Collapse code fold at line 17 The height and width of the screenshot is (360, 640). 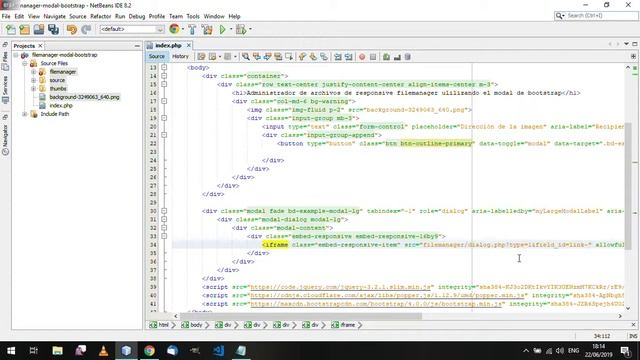click(164, 101)
